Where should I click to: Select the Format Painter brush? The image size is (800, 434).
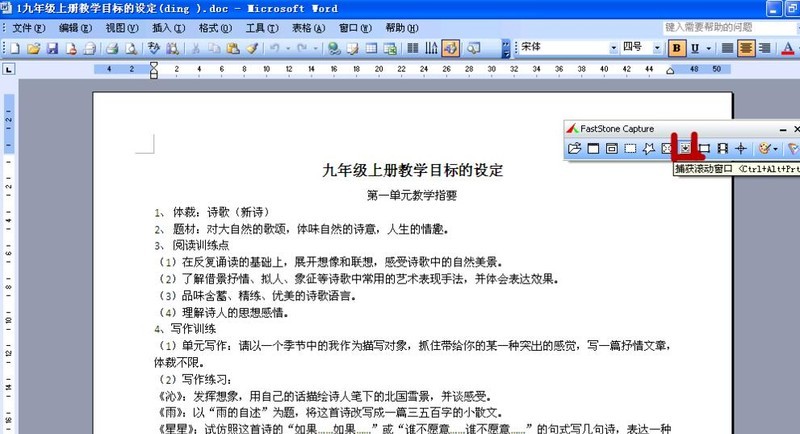pos(252,48)
